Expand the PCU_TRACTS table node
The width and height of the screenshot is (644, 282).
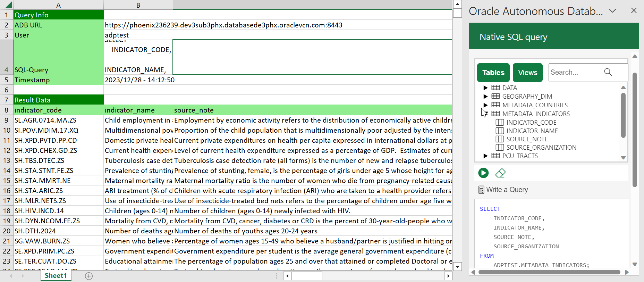coord(485,156)
